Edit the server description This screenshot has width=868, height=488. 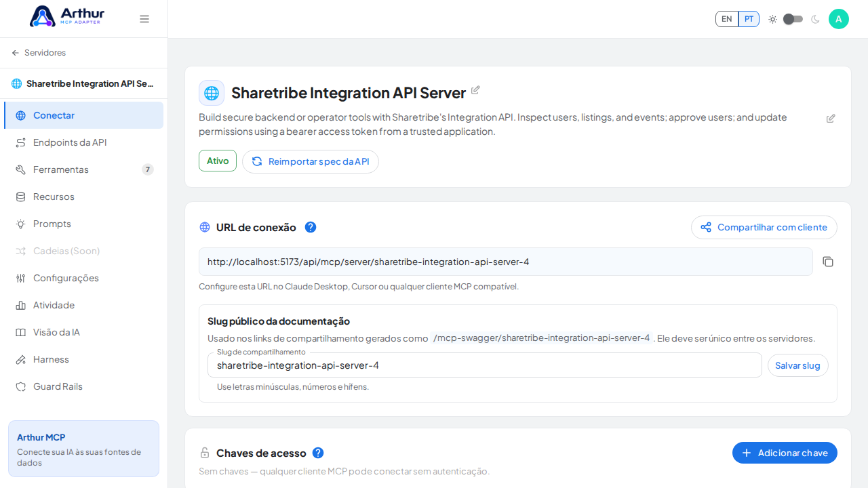[831, 119]
